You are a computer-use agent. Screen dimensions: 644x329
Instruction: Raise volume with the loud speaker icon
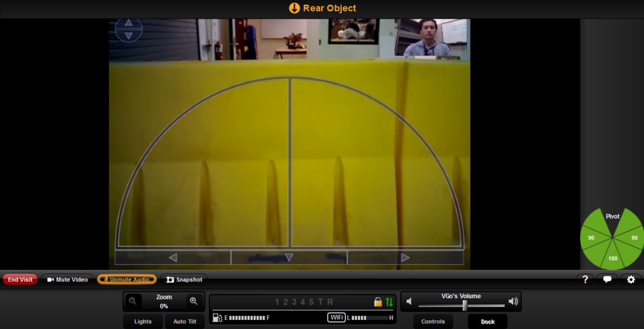coord(513,301)
